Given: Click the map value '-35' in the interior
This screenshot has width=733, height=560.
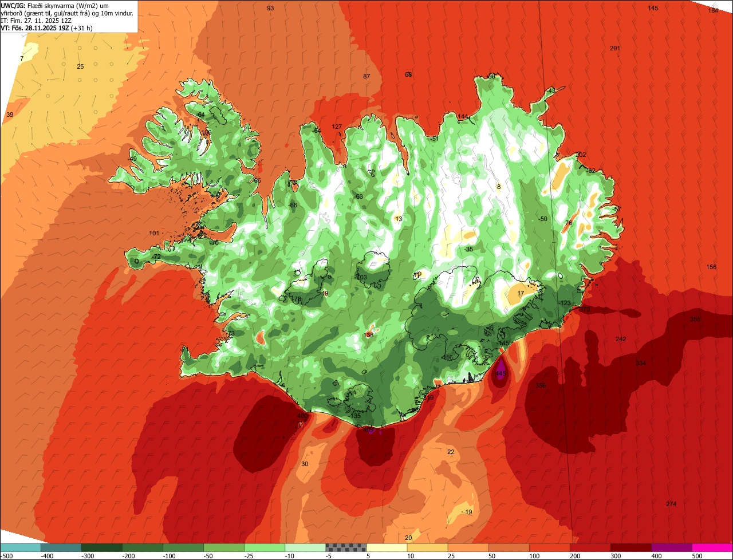Looking at the screenshot, I should [468, 249].
